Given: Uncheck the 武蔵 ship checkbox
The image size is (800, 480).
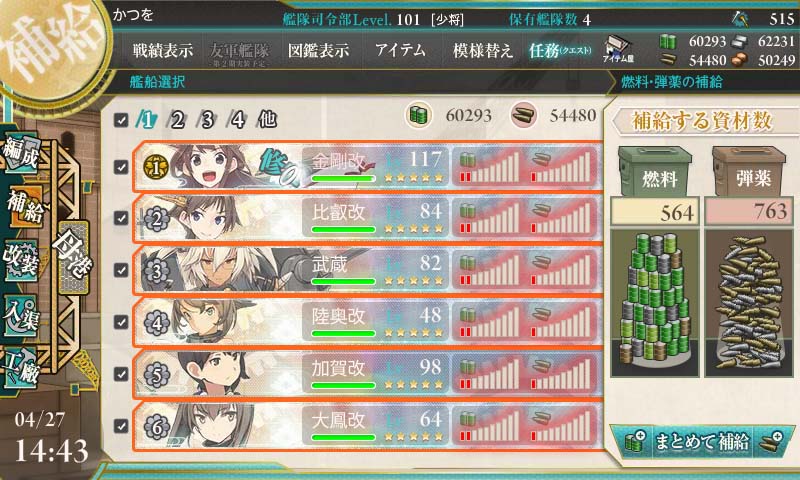Looking at the screenshot, I should point(121,270).
